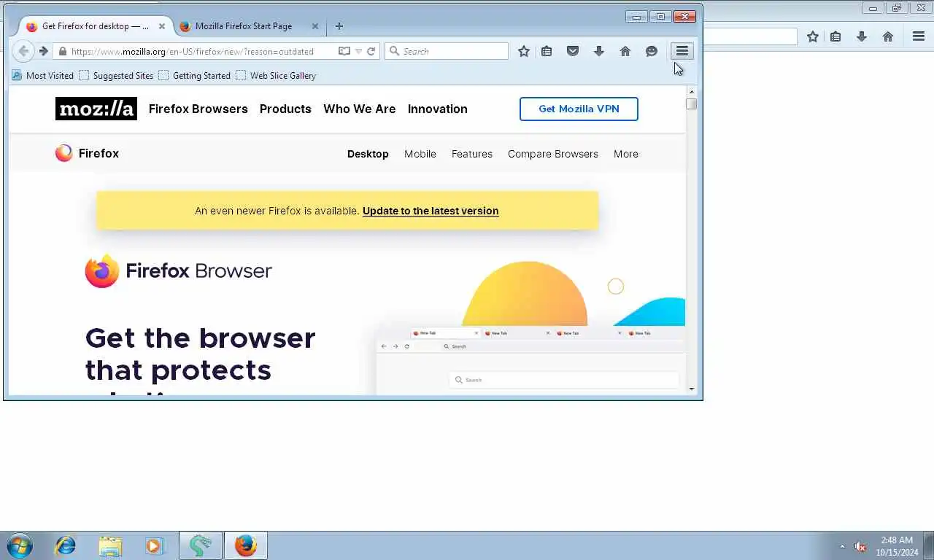The height and width of the screenshot is (560, 934).
Task: Launch Internet Explorer from taskbar
Action: click(66, 545)
